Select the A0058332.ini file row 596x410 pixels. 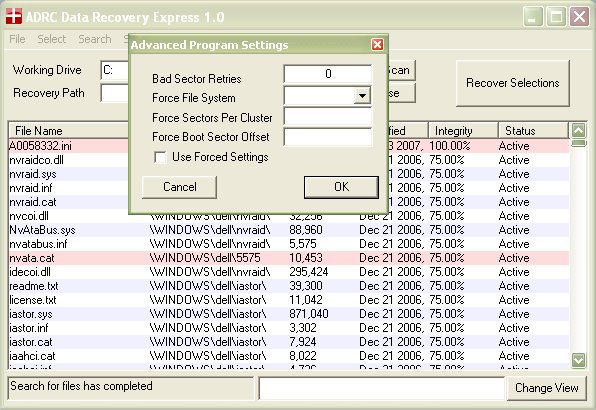click(40, 146)
